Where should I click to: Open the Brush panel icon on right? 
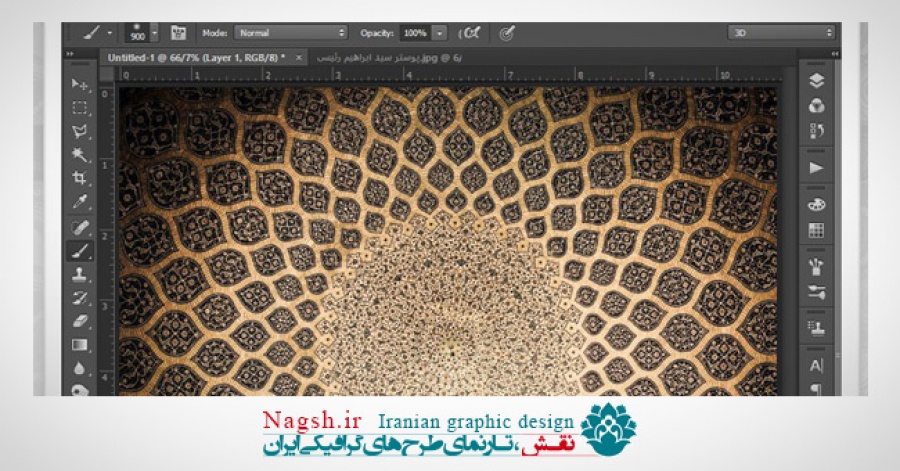pos(816,267)
